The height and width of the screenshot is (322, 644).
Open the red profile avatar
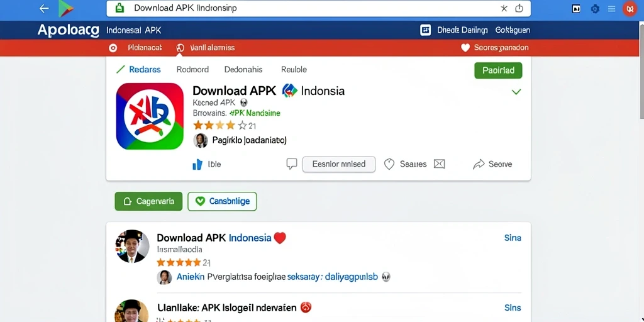click(630, 9)
